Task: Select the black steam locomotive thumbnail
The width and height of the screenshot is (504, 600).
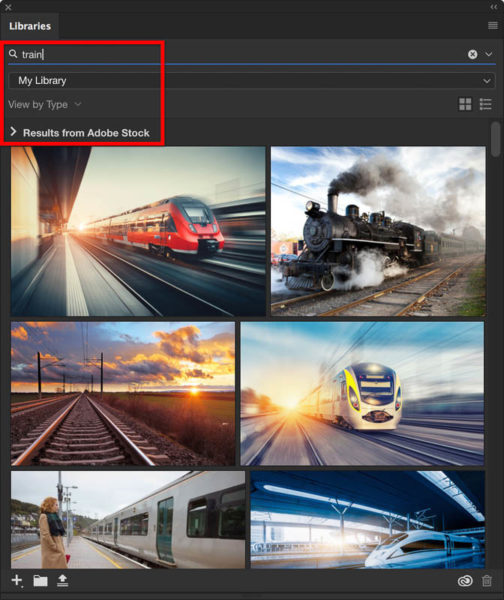Action: point(378,231)
